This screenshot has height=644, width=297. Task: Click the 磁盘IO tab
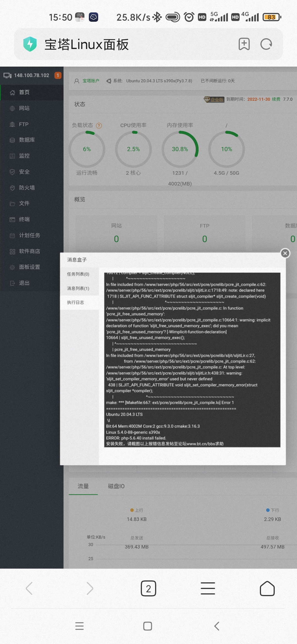point(116,486)
